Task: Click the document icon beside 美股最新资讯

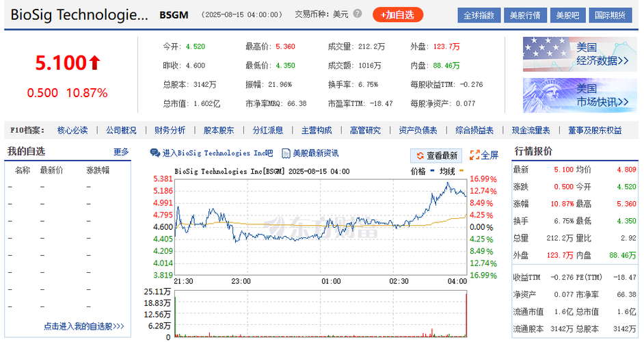Action: tap(286, 153)
